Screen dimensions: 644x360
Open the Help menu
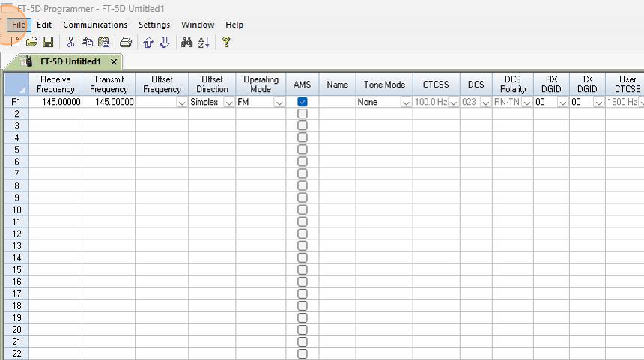pyautogui.click(x=234, y=25)
